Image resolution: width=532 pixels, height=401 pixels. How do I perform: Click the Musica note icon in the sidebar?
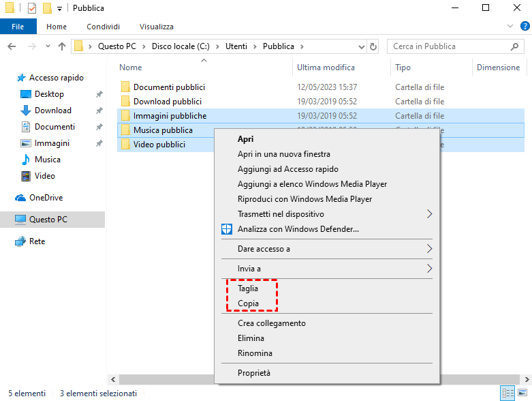[26, 160]
